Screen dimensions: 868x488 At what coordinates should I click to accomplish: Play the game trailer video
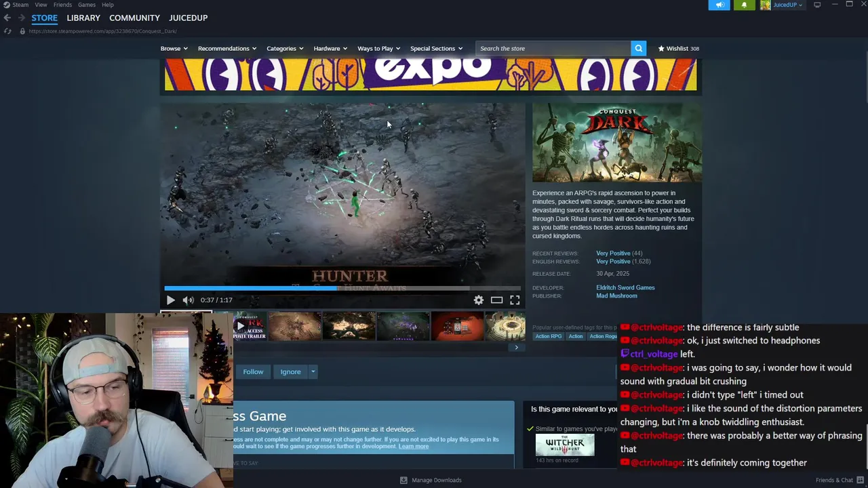(x=170, y=300)
